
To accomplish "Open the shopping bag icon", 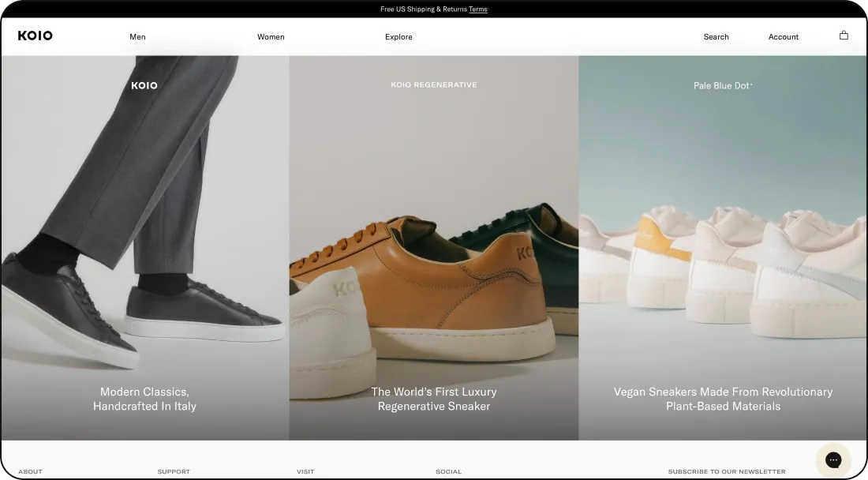I will pyautogui.click(x=844, y=36).
